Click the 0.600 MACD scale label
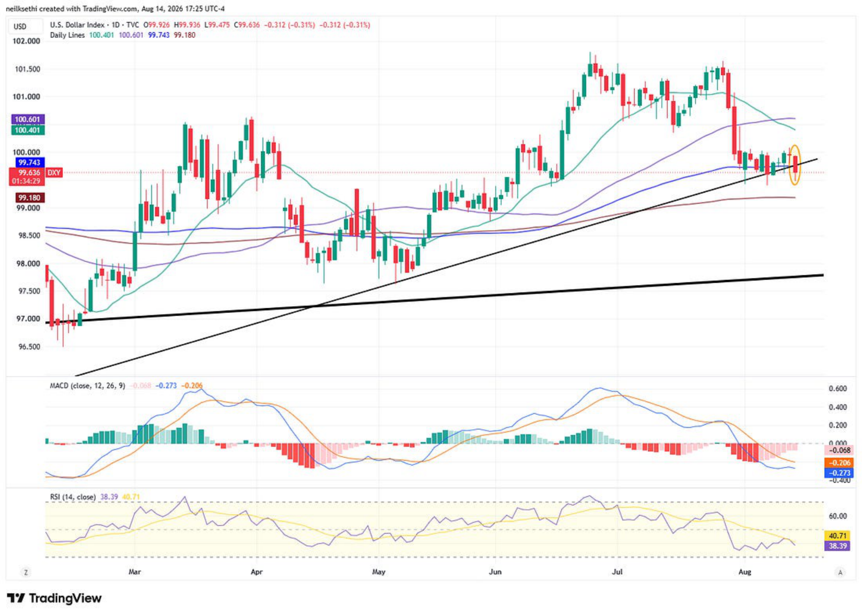This screenshot has height=616, width=862. point(838,389)
